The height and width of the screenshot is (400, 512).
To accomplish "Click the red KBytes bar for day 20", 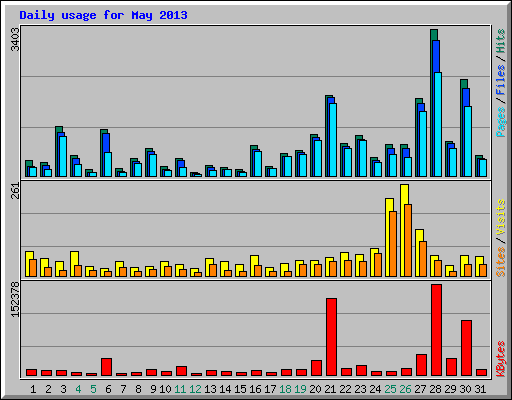I will coord(316,368).
